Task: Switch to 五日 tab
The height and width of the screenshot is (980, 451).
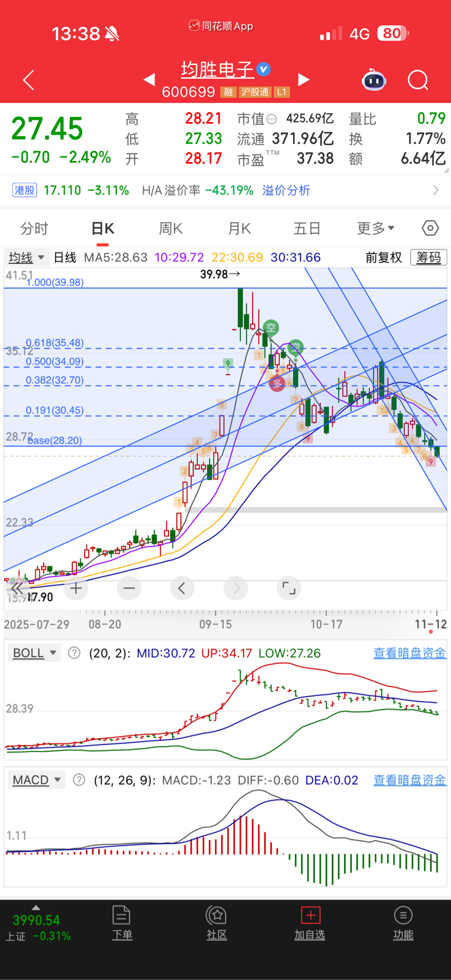Action: point(307,228)
